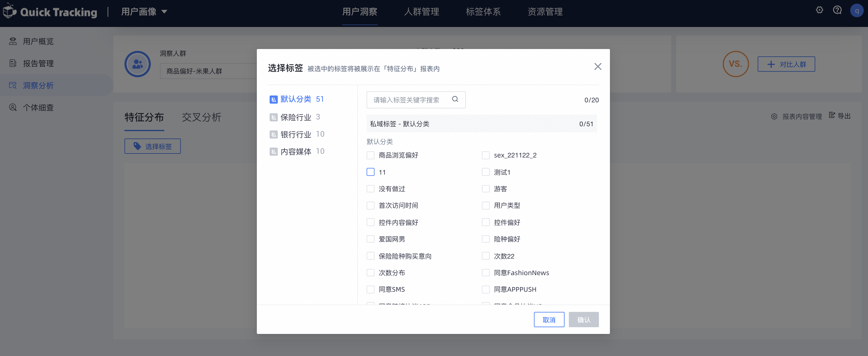Close the 选择标签 dialog with X
868x356 pixels.
click(597, 66)
